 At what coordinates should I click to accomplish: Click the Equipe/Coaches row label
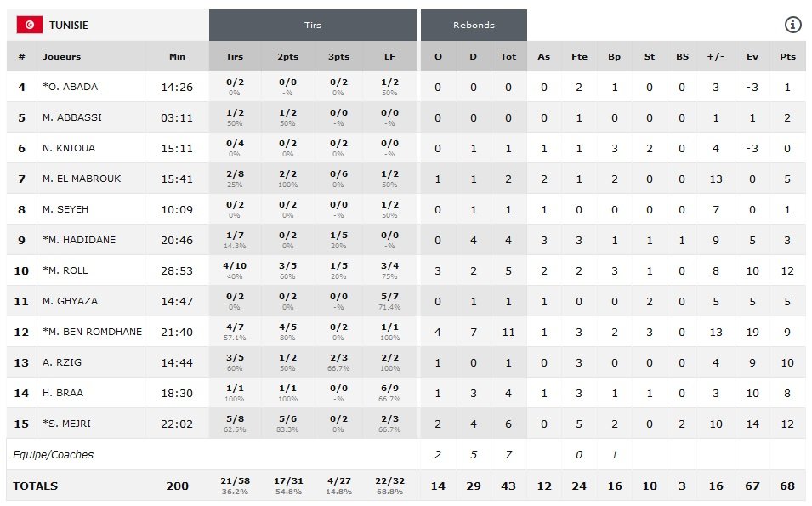[53, 454]
